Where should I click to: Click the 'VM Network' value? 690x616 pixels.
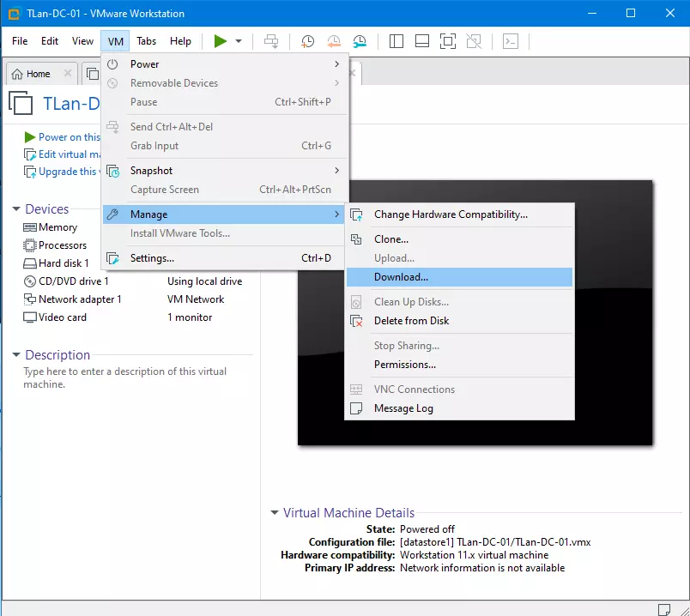[x=196, y=299]
